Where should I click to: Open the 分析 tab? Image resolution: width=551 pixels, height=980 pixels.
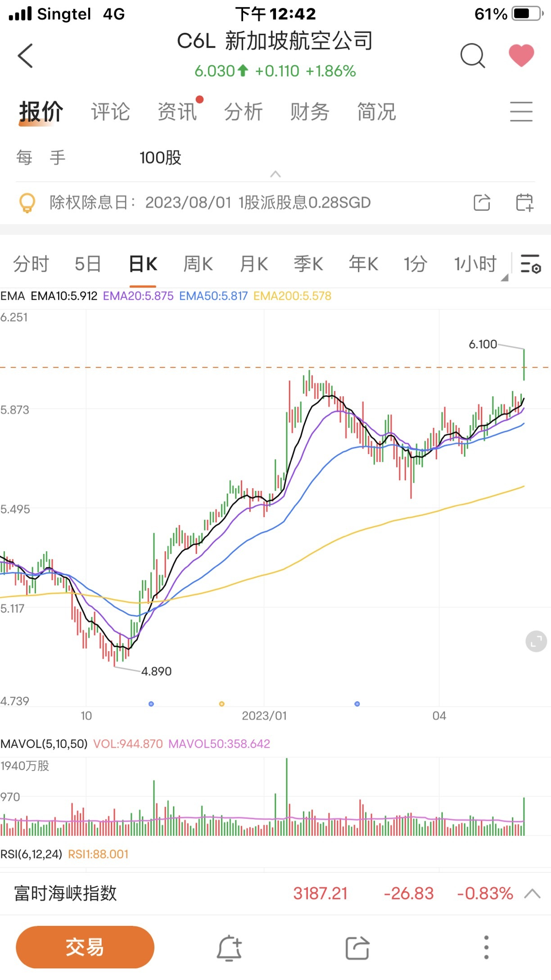pos(244,112)
